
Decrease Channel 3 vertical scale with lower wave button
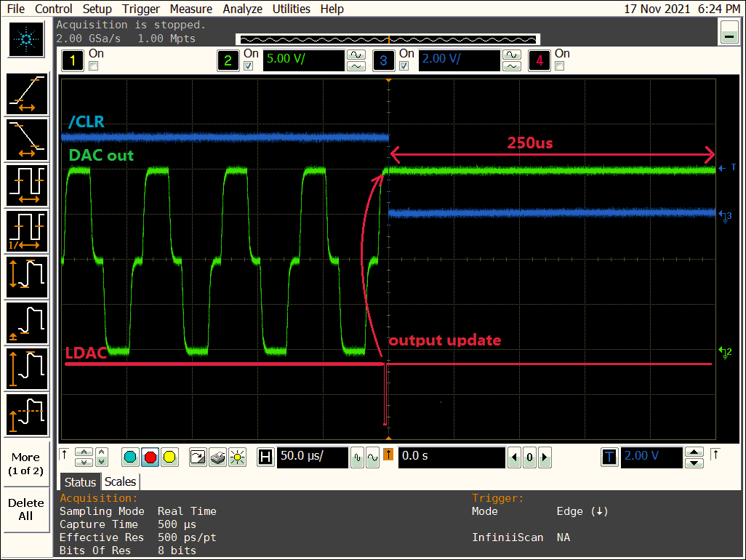pos(511,66)
